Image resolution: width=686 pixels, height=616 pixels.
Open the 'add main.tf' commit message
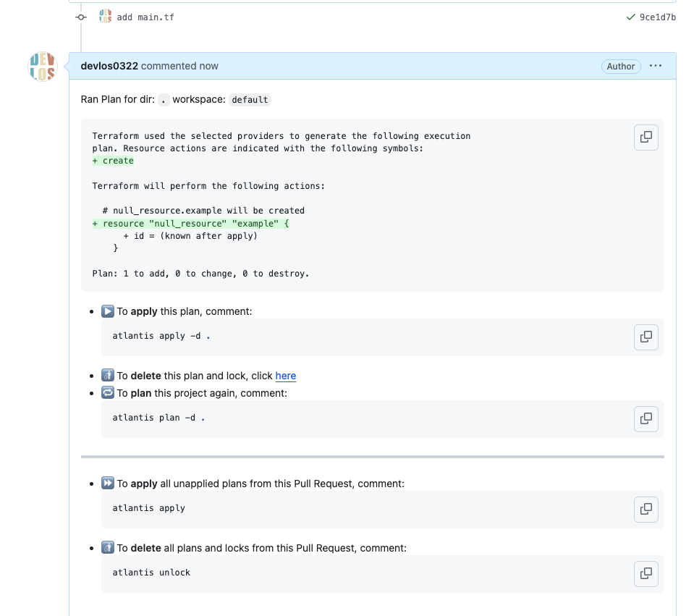(x=145, y=17)
